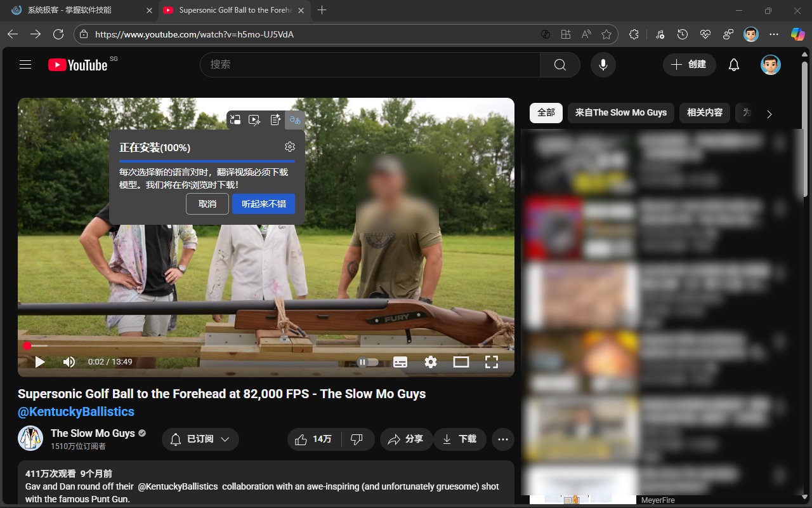The height and width of the screenshot is (508, 812).
Task: Open settings gear in the installing popup
Action: (290, 147)
